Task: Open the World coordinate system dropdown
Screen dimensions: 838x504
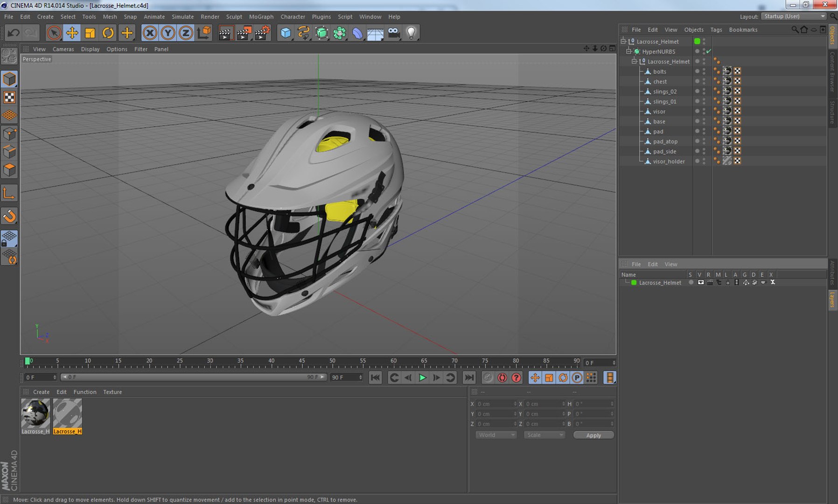Action: [496, 435]
